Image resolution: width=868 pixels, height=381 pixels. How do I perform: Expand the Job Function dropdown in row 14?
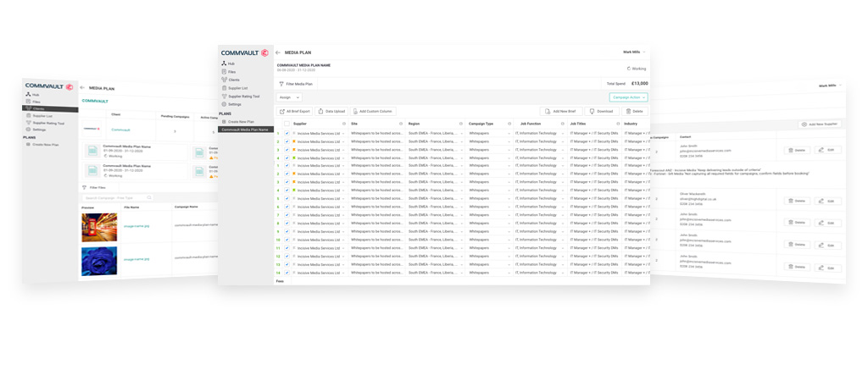pyautogui.click(x=563, y=273)
